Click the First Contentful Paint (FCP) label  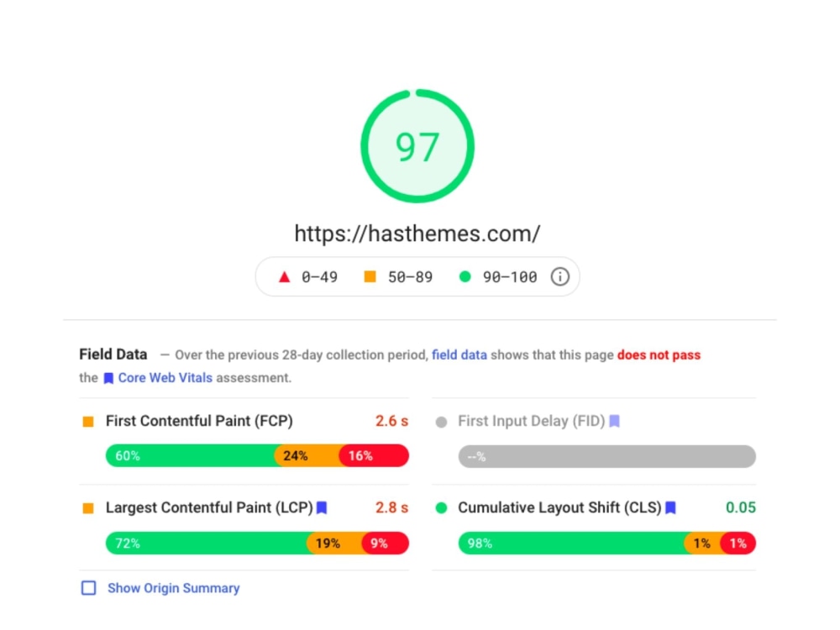click(x=199, y=421)
